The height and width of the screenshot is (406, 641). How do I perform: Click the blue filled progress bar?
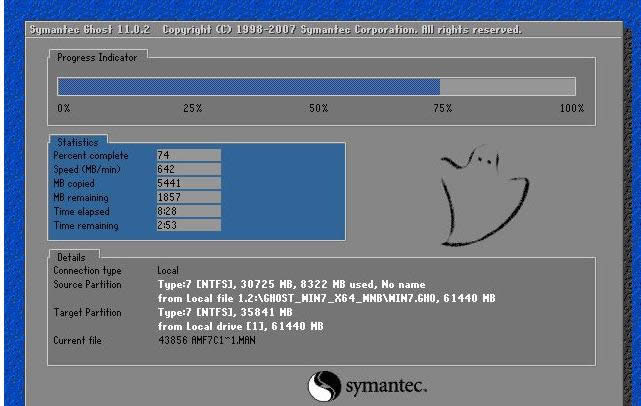coord(249,87)
